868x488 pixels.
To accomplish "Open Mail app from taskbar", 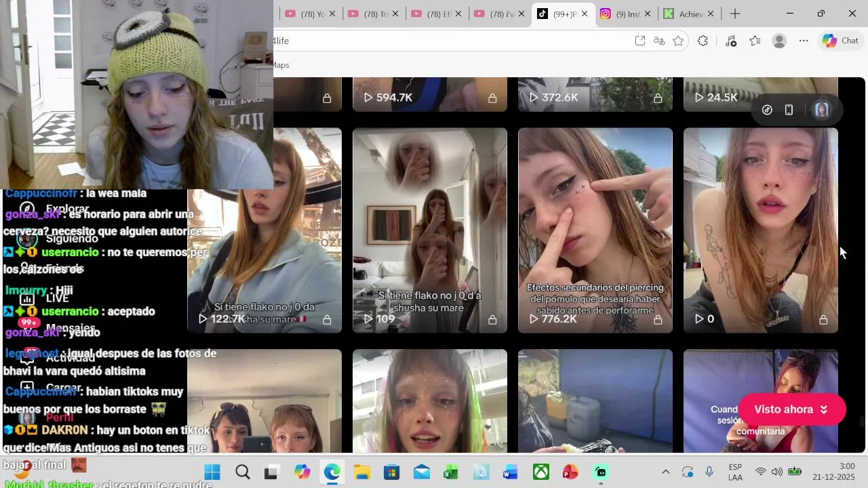I will click(x=421, y=472).
